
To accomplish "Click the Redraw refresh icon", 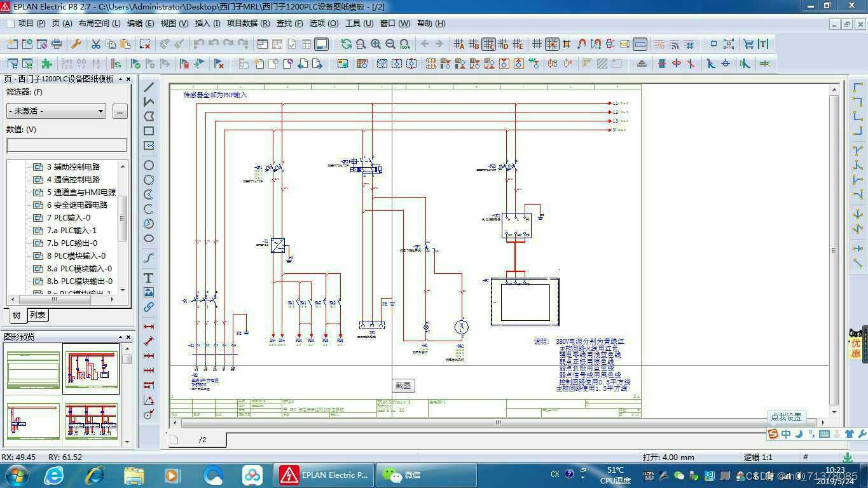I will tap(346, 44).
